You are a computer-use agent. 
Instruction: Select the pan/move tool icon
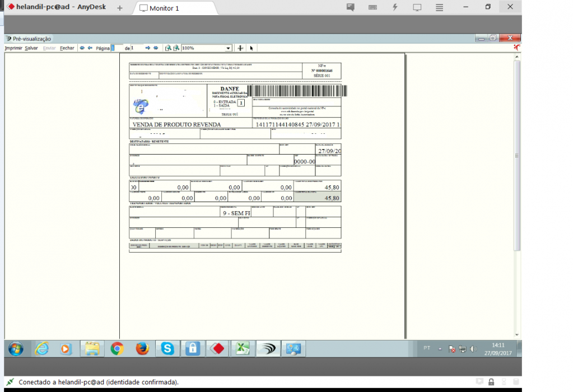coord(240,48)
